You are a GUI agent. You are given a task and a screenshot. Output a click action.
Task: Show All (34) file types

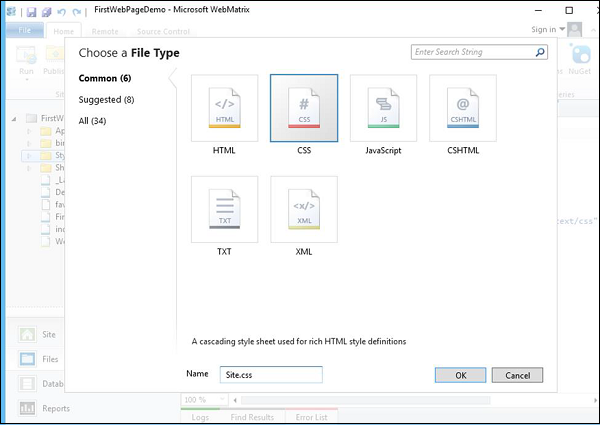click(92, 121)
